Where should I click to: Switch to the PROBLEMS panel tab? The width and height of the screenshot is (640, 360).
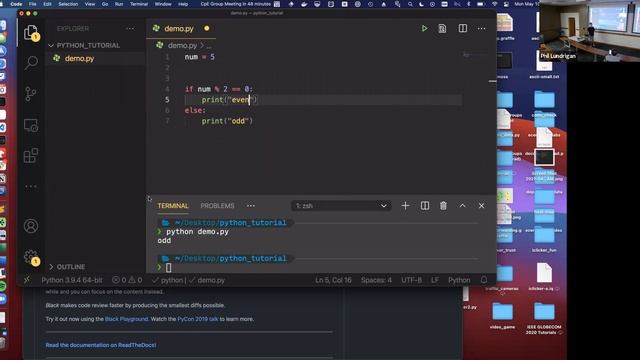[217, 206]
